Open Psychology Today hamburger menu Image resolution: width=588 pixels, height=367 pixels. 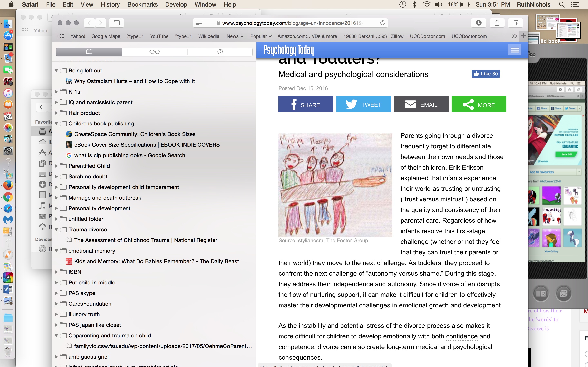(x=514, y=50)
